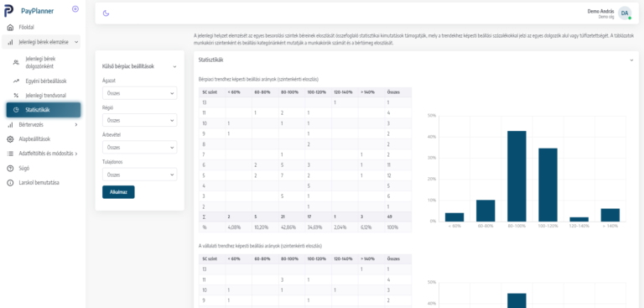The width and height of the screenshot is (644, 308).
Task: Click the < 60% bar in first chart
Action: click(454, 217)
